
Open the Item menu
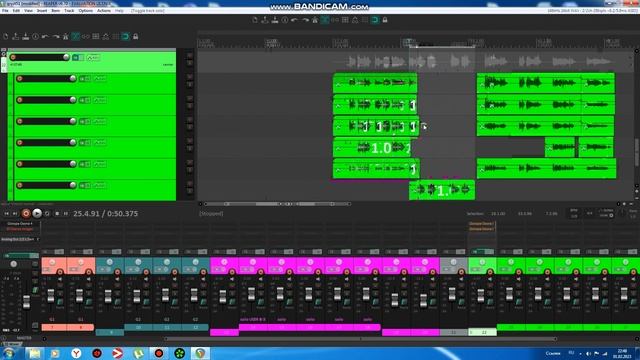(x=56, y=11)
